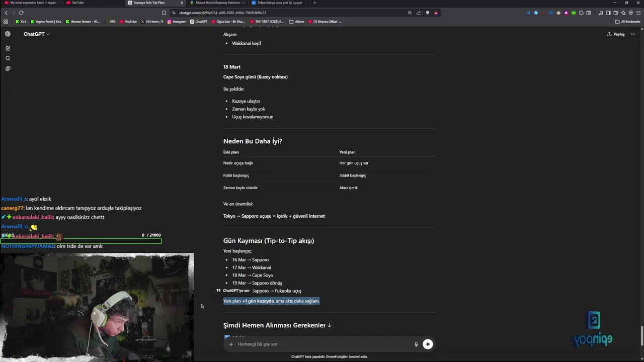
Task: Open Brave Rewards triangle icon
Action: pyautogui.click(x=436, y=13)
